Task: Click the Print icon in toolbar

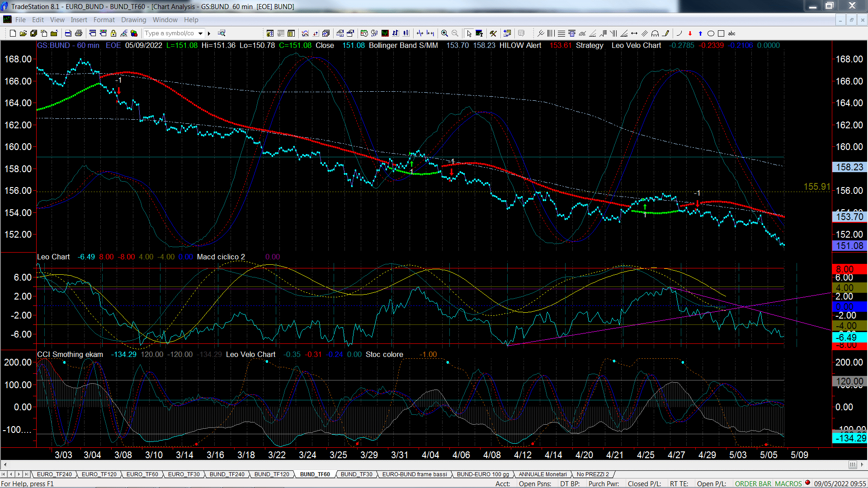Action: pyautogui.click(x=79, y=33)
